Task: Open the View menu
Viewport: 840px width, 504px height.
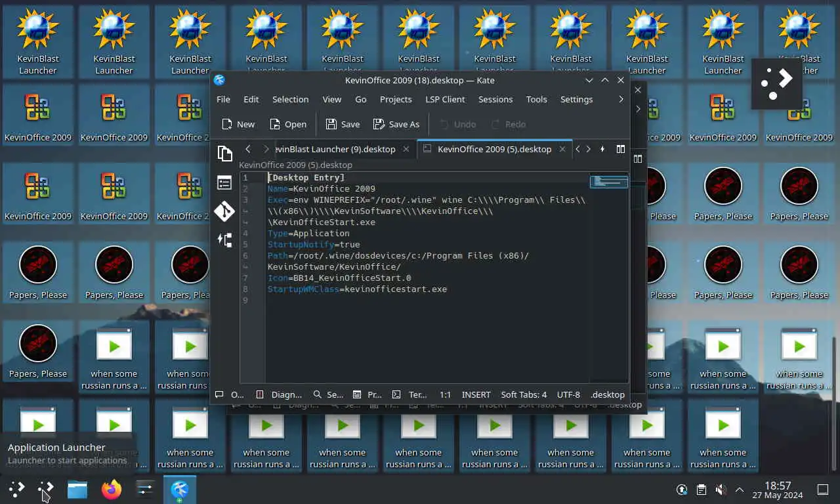Action: (331, 99)
